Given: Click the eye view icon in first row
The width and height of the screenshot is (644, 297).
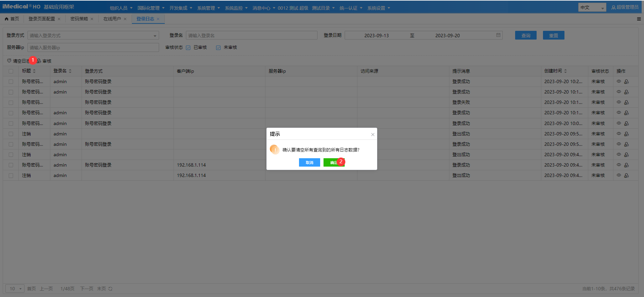Looking at the screenshot, I should (618, 81).
